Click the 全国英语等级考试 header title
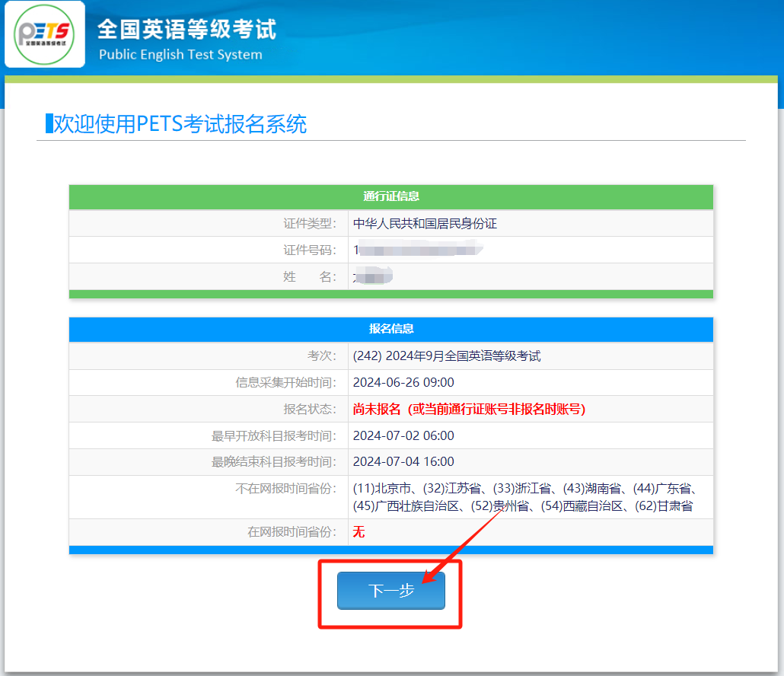 tap(188, 27)
